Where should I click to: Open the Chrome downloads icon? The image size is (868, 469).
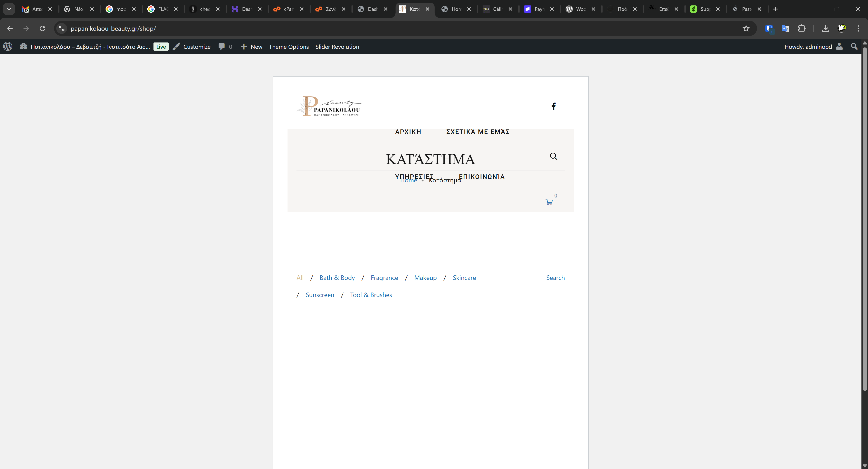pos(825,29)
